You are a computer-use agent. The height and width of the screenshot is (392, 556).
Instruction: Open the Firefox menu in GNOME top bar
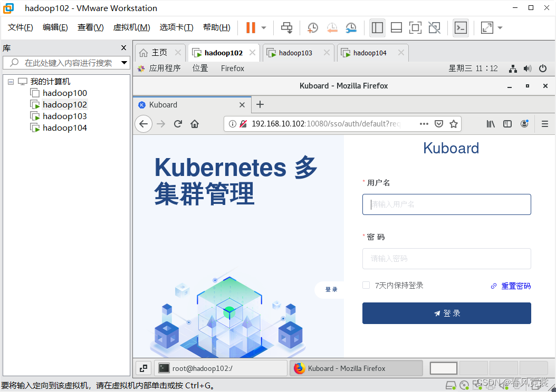pos(233,68)
